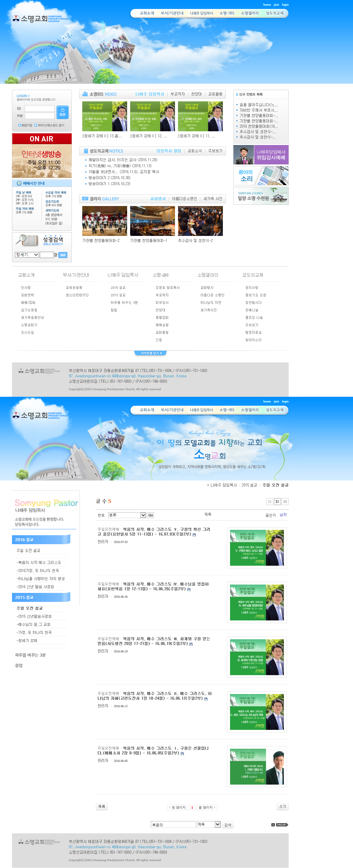
Task: Click the 쓰기 write button
Action: coord(282,807)
